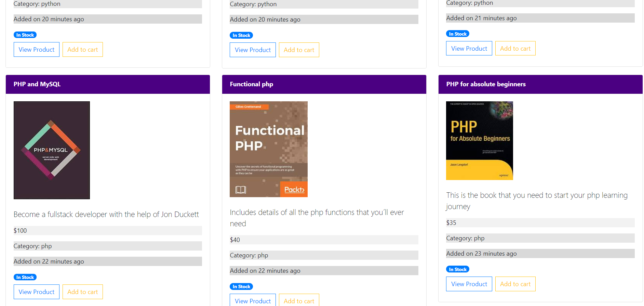Click the Functional PHP Packt cover image
Image resolution: width=644 pixels, height=306 pixels.
click(x=268, y=149)
